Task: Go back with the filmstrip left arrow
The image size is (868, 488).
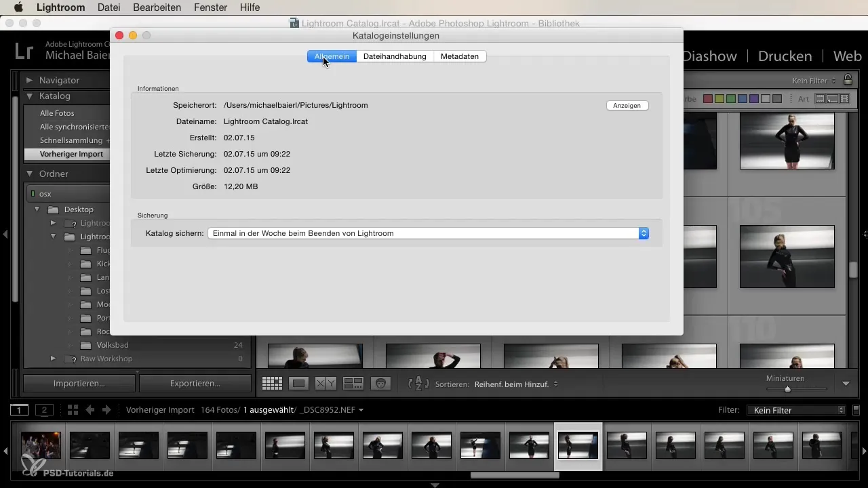Action: (90, 410)
